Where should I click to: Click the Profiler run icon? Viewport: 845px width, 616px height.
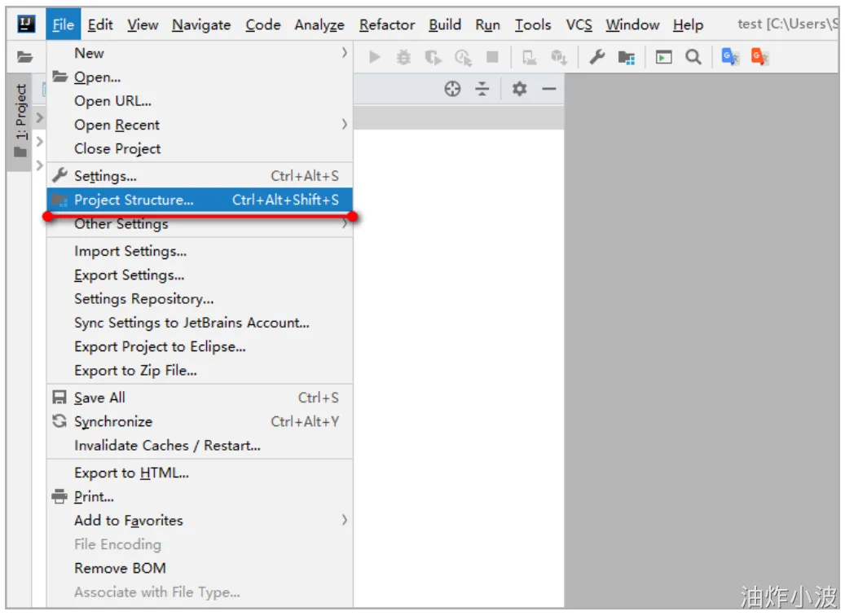tap(463, 57)
